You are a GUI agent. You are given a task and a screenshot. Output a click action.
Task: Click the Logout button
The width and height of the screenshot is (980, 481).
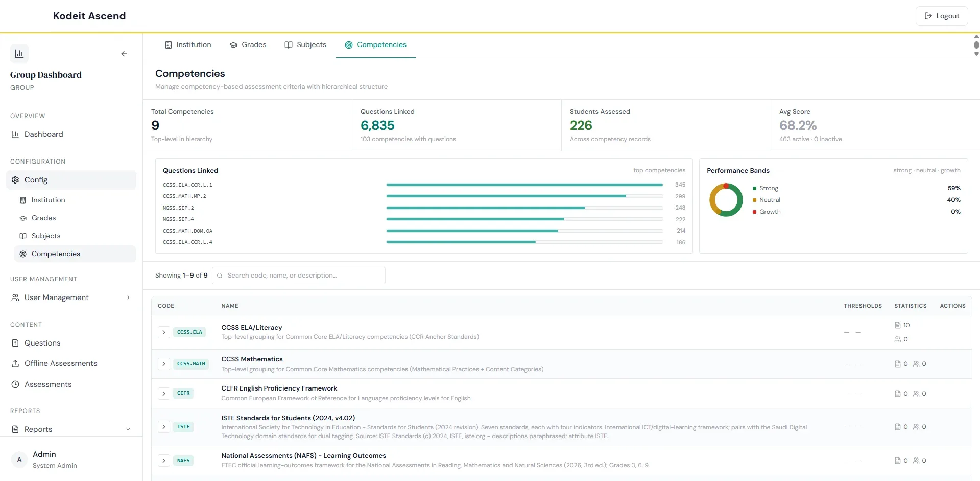pyautogui.click(x=942, y=16)
